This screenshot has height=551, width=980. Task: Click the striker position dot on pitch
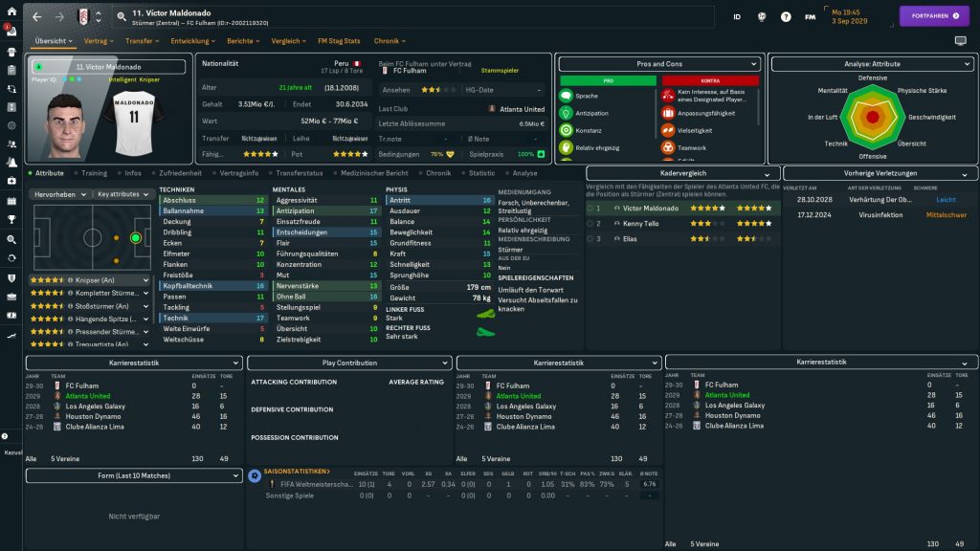(x=136, y=236)
